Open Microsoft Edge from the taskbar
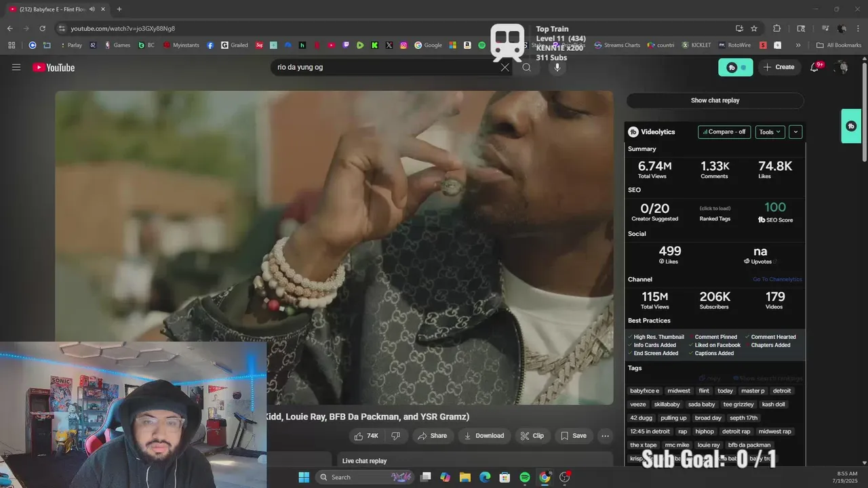 click(485, 477)
